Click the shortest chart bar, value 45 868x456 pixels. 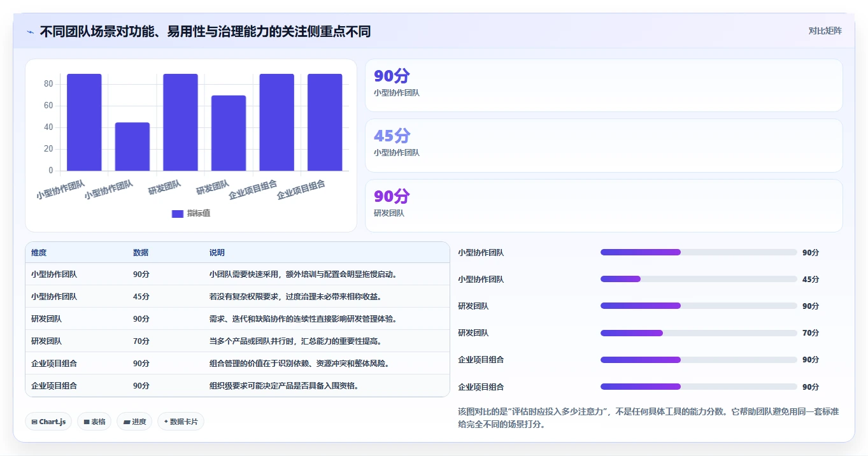click(132, 146)
